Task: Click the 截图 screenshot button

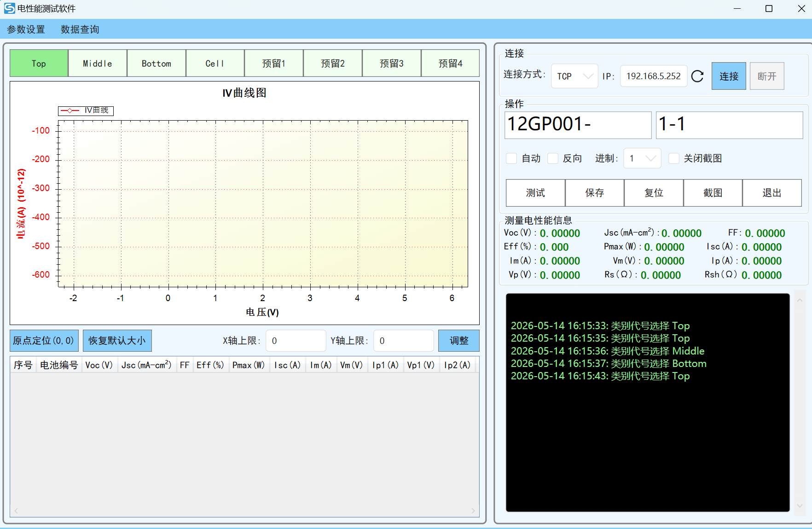Action: [713, 193]
